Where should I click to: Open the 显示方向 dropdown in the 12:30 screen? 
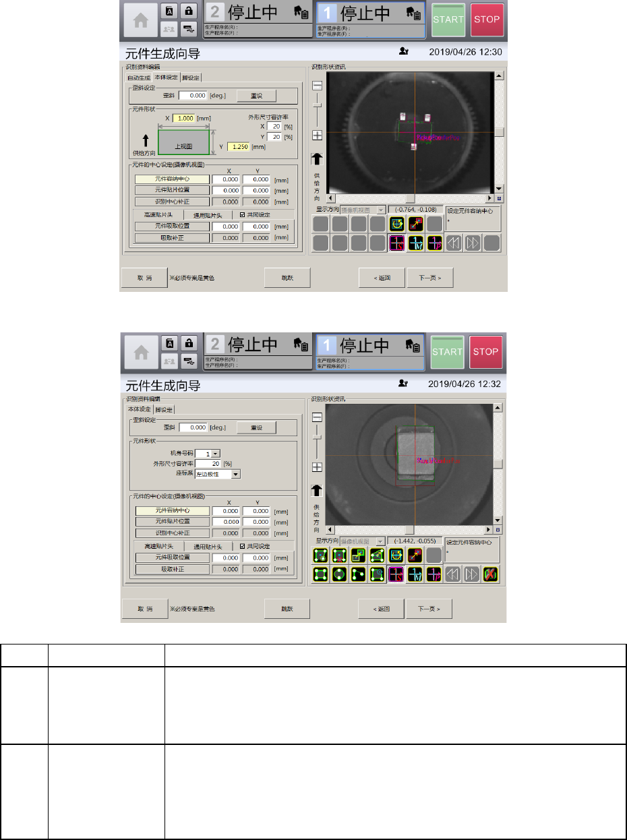tap(380, 210)
